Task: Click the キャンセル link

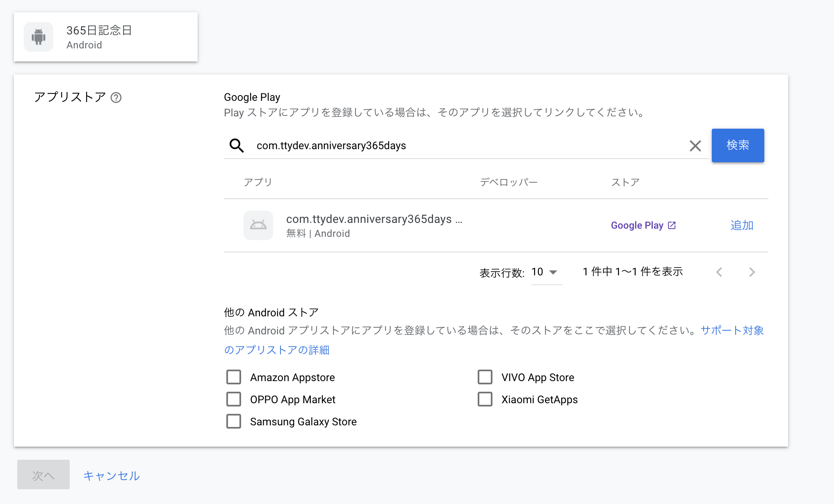Action: (112, 475)
